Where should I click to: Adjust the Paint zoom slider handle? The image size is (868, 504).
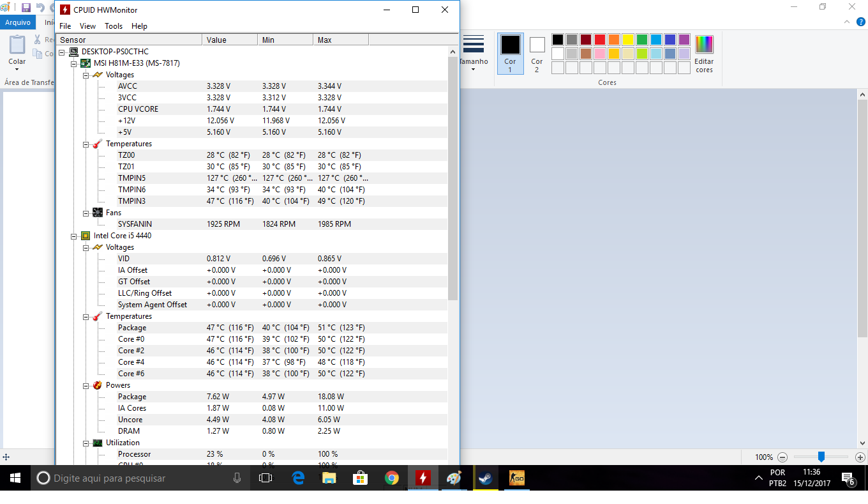pos(821,457)
